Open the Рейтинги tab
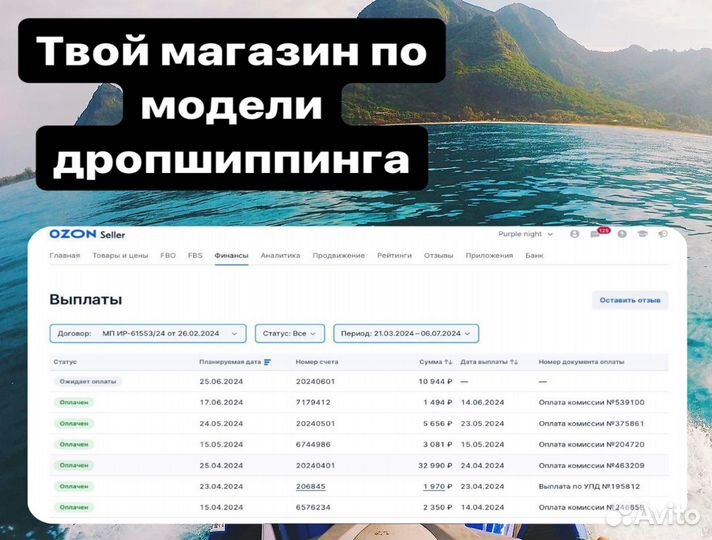Viewport: 712px width, 540px height. (x=395, y=256)
